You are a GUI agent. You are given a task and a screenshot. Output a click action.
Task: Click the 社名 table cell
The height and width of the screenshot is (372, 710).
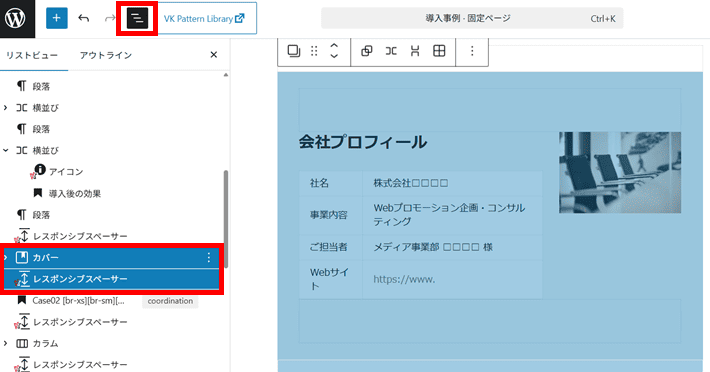pyautogui.click(x=331, y=183)
